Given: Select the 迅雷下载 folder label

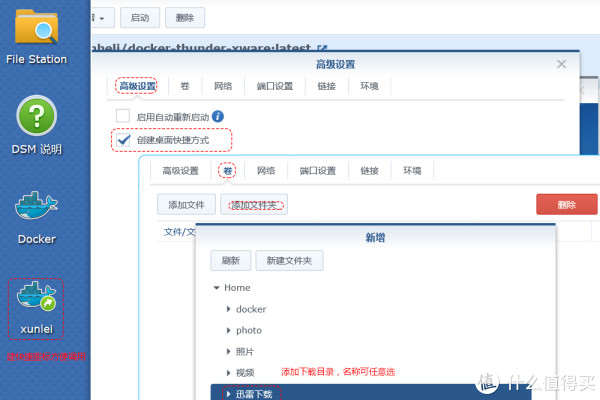Looking at the screenshot, I should [x=254, y=394].
